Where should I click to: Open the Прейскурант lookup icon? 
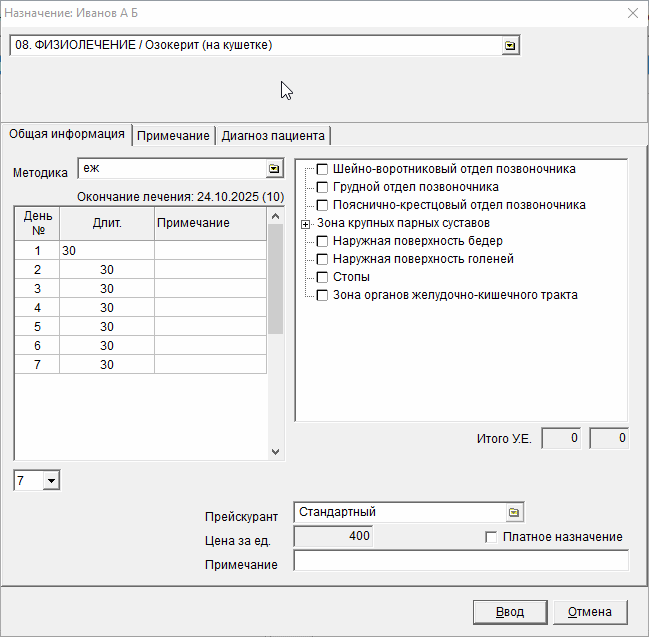pos(513,512)
